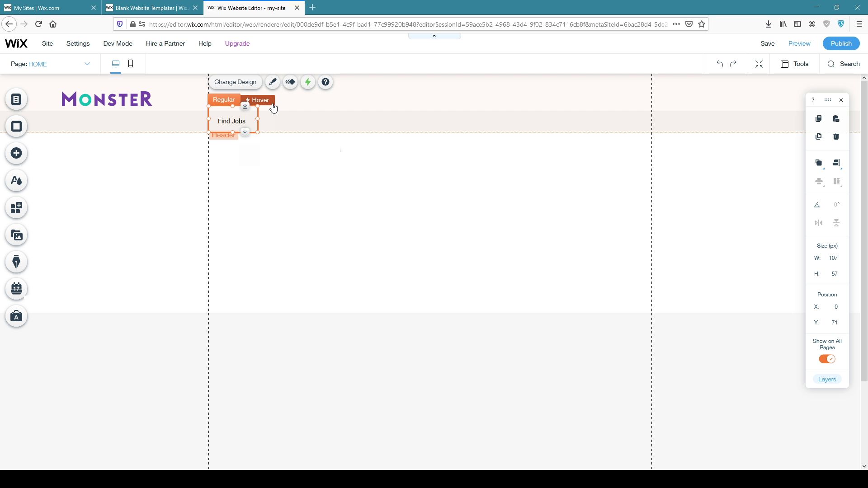This screenshot has width=868, height=488.
Task: Switch to mobile editor view
Action: tap(130, 64)
